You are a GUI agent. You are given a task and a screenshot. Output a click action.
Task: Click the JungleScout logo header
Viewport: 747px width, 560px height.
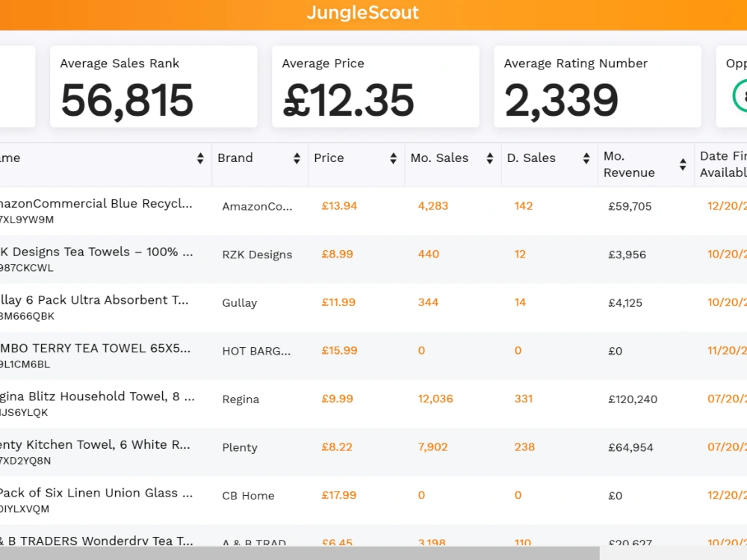pyautogui.click(x=362, y=13)
